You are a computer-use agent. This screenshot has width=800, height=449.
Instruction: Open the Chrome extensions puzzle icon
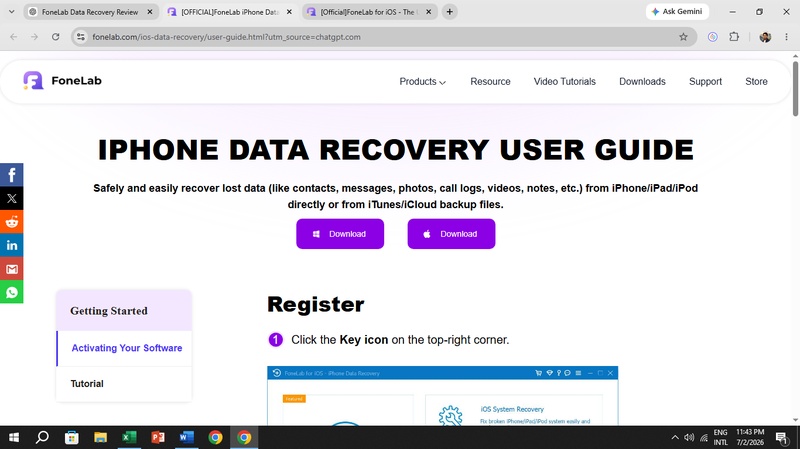[x=734, y=37]
